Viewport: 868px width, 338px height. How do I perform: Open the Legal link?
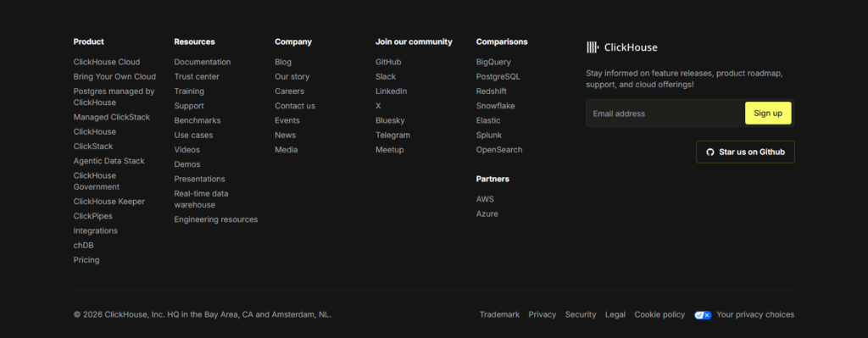615,315
